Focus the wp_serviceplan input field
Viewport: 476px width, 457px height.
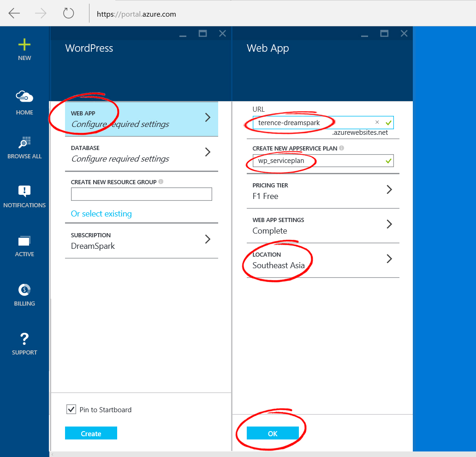pyautogui.click(x=323, y=161)
